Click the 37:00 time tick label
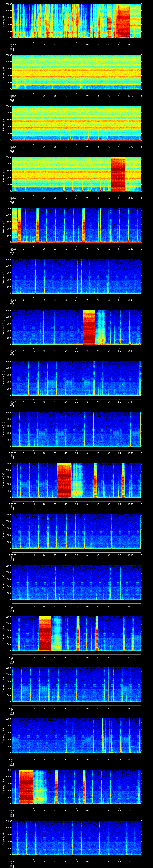 pos(130,504)
